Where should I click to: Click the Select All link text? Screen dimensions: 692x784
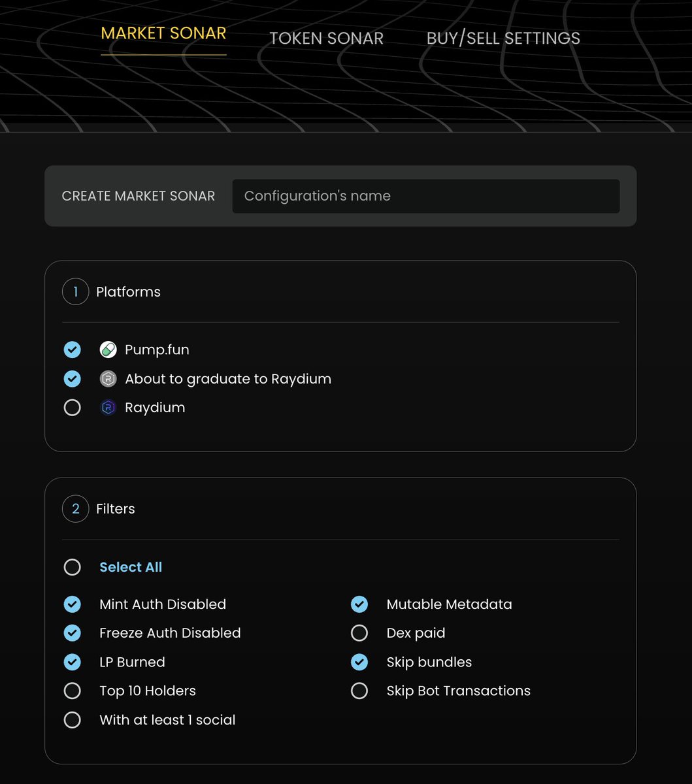pyautogui.click(x=131, y=567)
